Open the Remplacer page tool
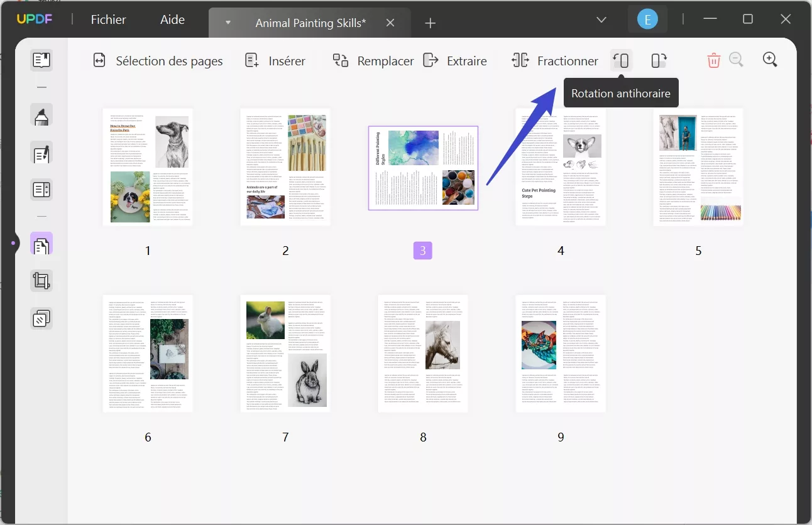 click(373, 61)
